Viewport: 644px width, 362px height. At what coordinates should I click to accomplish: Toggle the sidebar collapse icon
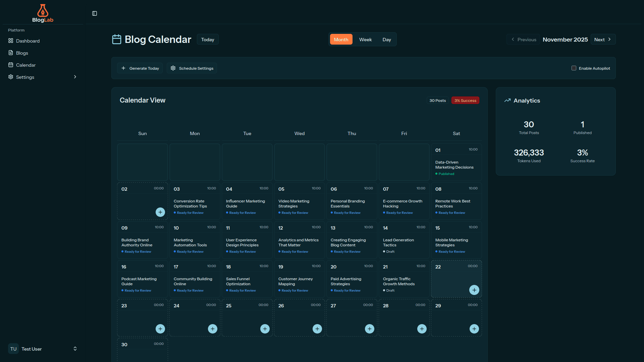(x=95, y=13)
